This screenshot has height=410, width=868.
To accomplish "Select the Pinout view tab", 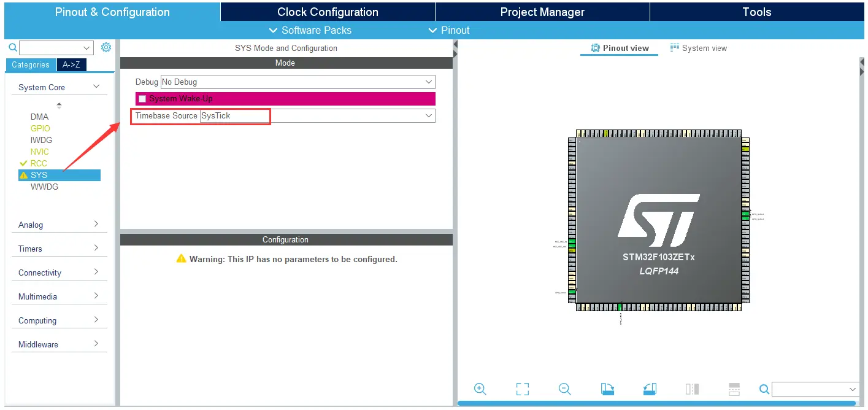I will tap(620, 48).
